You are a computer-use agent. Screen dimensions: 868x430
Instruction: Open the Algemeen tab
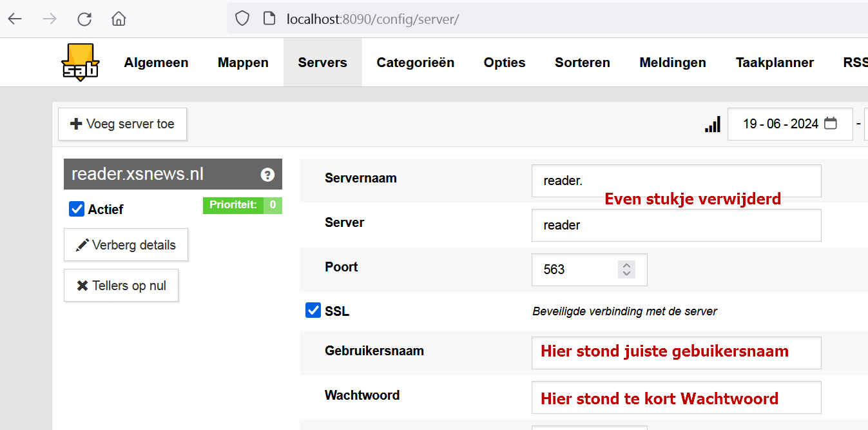(x=157, y=63)
